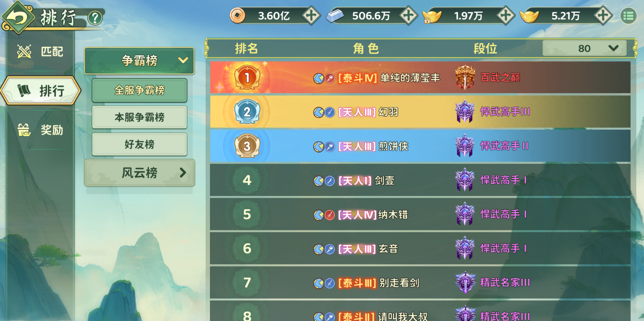The width and height of the screenshot is (644, 321).
Task: Add silver ingots with the plus icon
Action: (x=408, y=16)
